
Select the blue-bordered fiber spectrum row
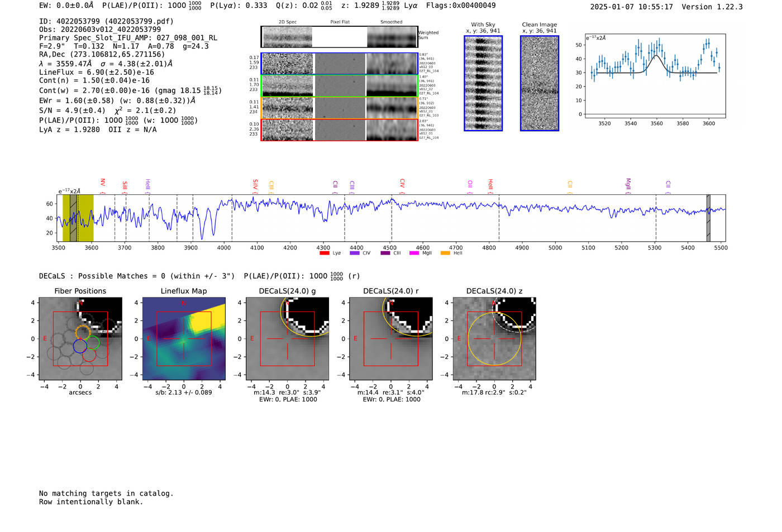(x=340, y=64)
